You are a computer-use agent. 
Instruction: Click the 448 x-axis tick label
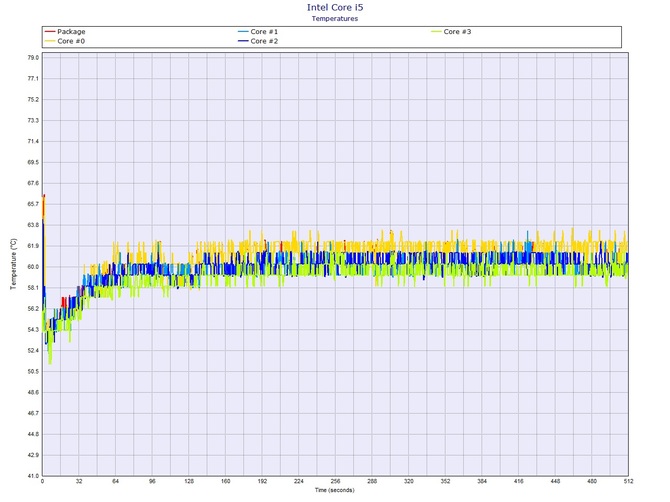point(555,481)
